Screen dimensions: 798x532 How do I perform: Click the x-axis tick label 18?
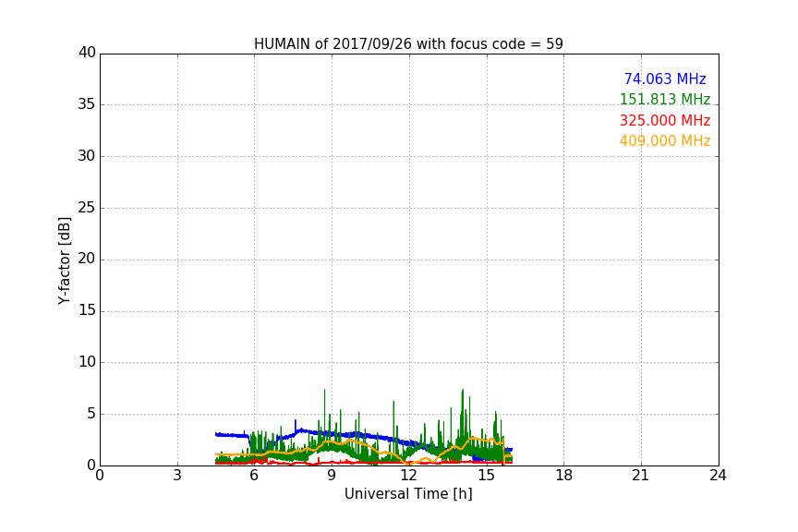tap(564, 476)
